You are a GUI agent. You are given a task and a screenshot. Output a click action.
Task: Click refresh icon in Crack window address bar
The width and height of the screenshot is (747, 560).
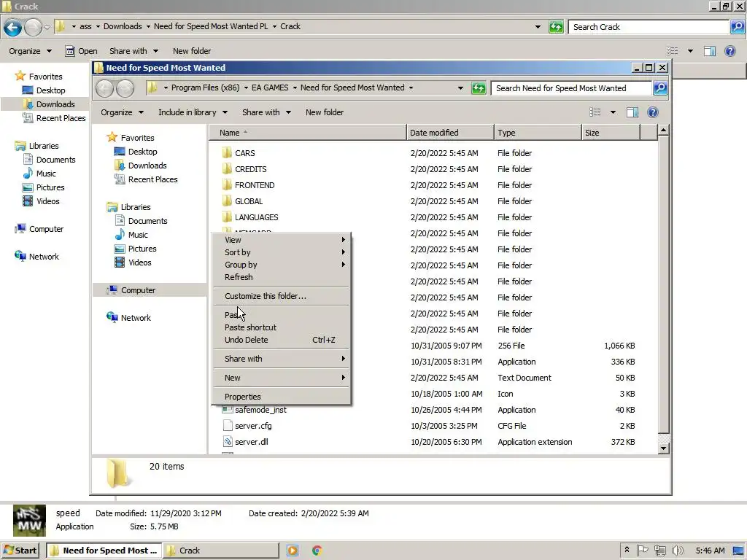point(555,27)
